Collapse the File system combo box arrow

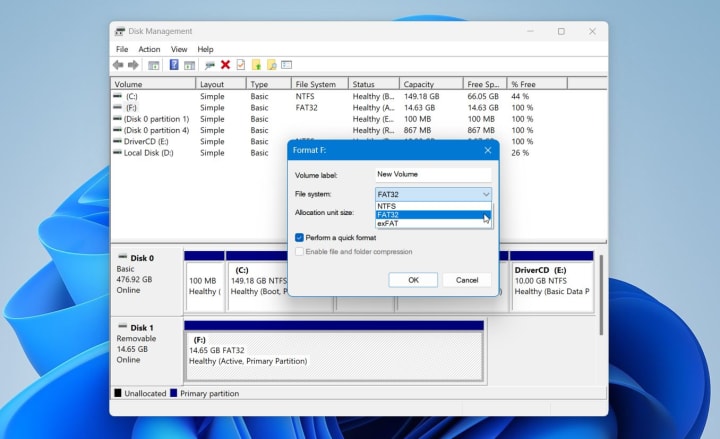pyautogui.click(x=486, y=194)
